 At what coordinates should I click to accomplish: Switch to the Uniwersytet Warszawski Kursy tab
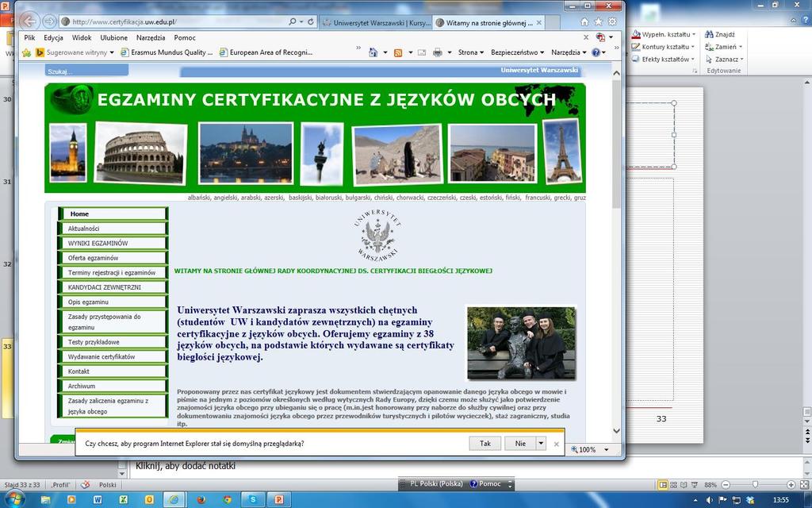376,22
